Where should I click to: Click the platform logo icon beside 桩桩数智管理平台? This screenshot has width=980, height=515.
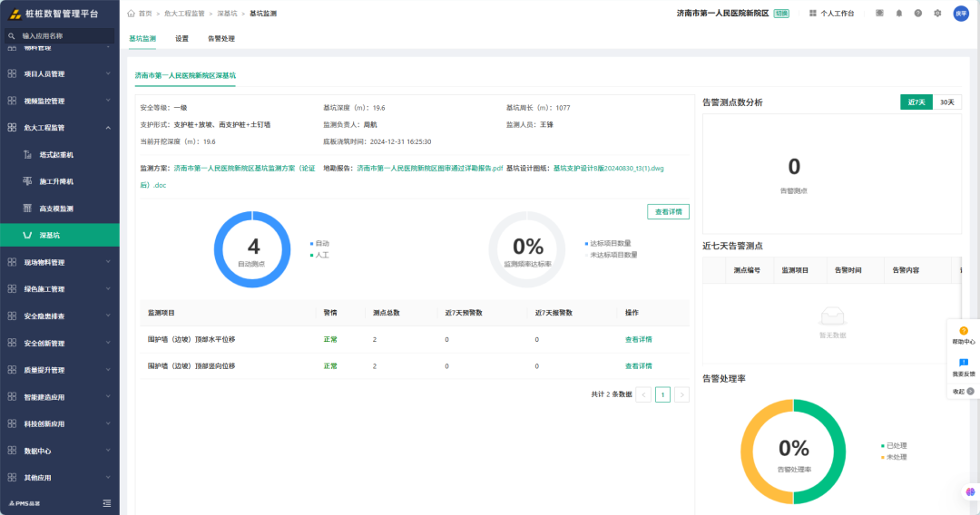[x=15, y=13]
